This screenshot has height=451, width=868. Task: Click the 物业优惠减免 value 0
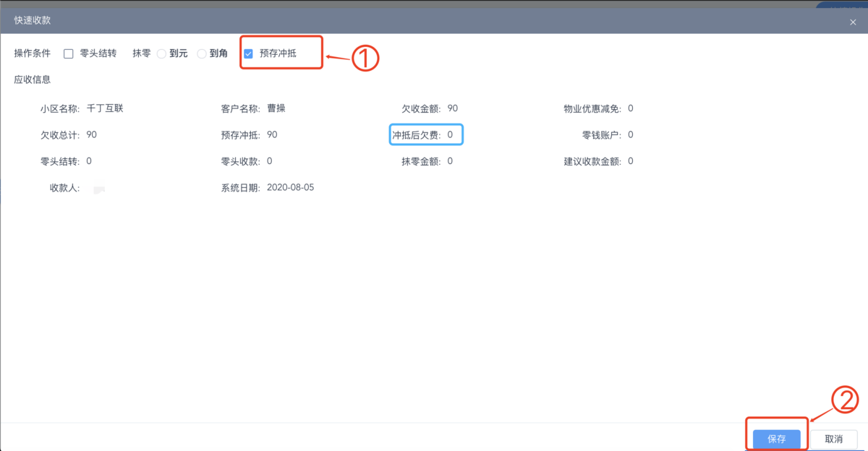pos(631,108)
